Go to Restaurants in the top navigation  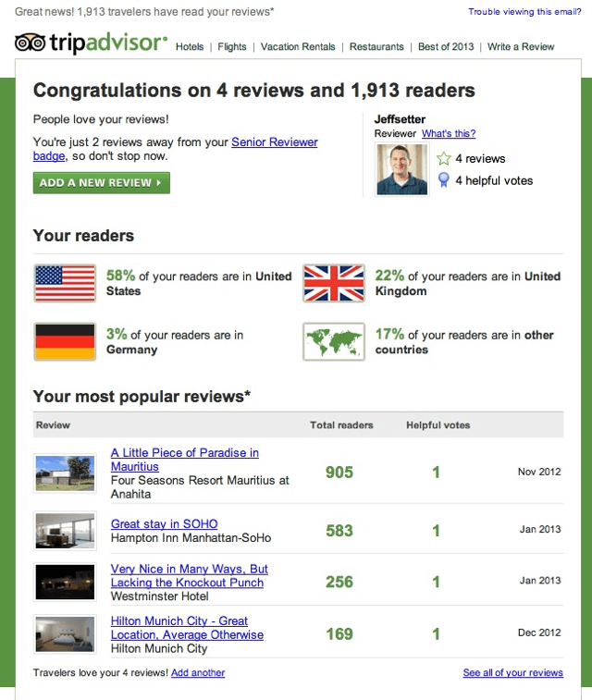pyautogui.click(x=376, y=47)
